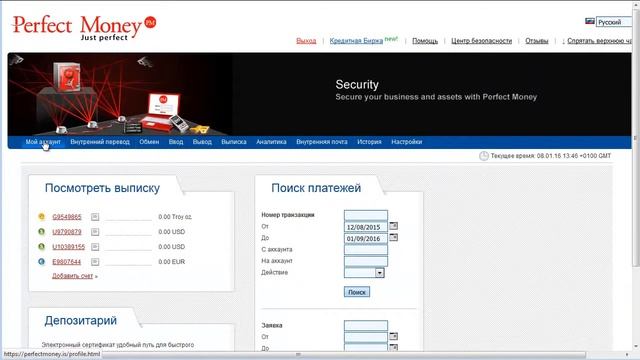Open the Помощь help link

(425, 41)
